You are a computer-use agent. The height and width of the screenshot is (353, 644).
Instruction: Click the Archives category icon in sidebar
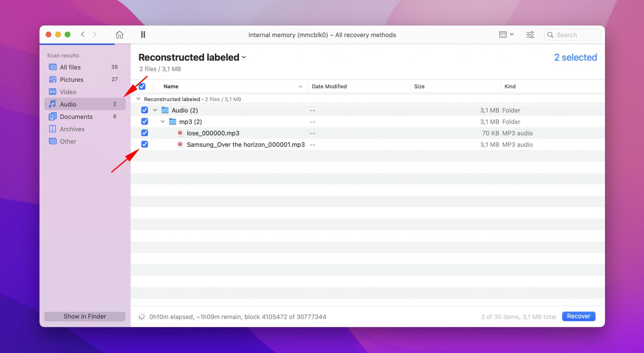pyautogui.click(x=52, y=129)
